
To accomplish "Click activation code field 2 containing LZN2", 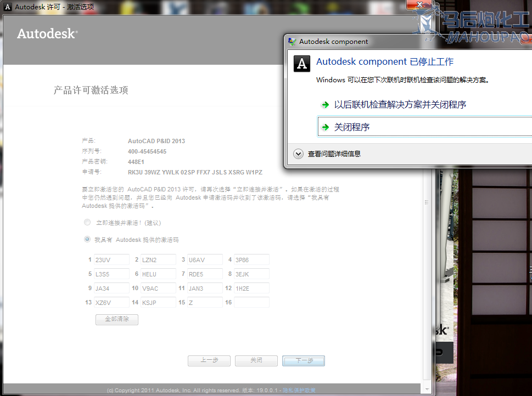I will pyautogui.click(x=159, y=260).
